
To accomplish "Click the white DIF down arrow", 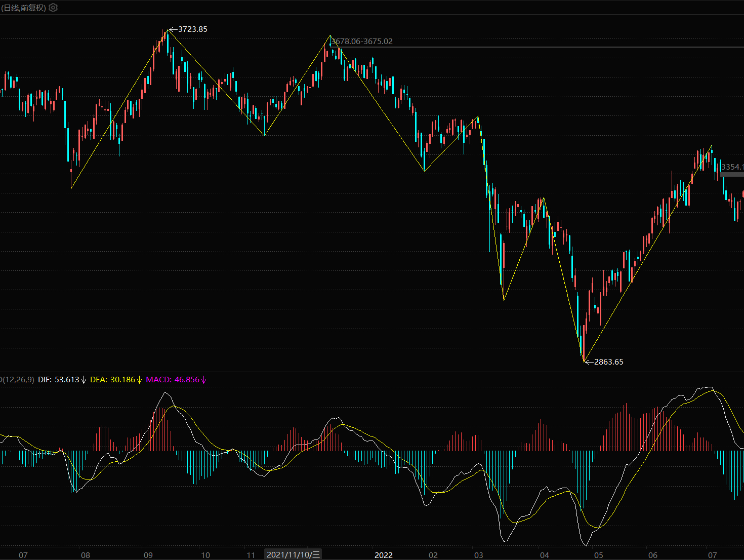I will point(84,380).
